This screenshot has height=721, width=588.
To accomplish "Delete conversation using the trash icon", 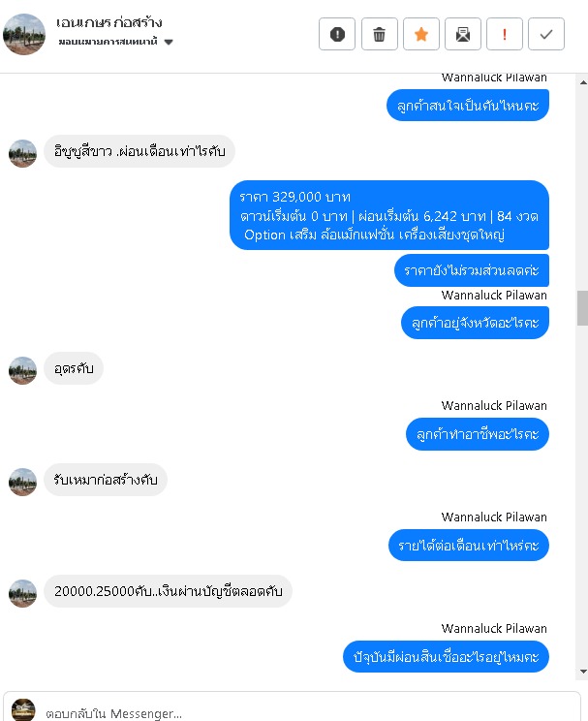I will [380, 34].
